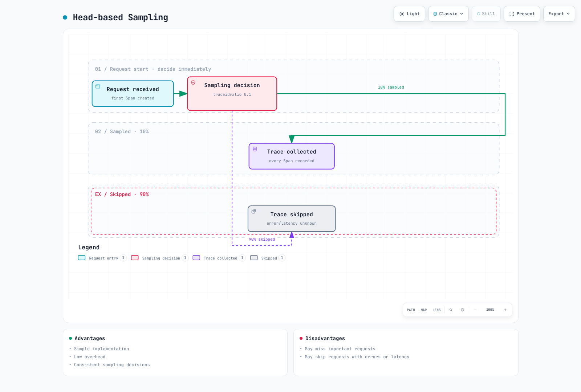Click the '02 / Sampled · 10%' lane label
Screen dimensions: 581x392
[122, 132]
